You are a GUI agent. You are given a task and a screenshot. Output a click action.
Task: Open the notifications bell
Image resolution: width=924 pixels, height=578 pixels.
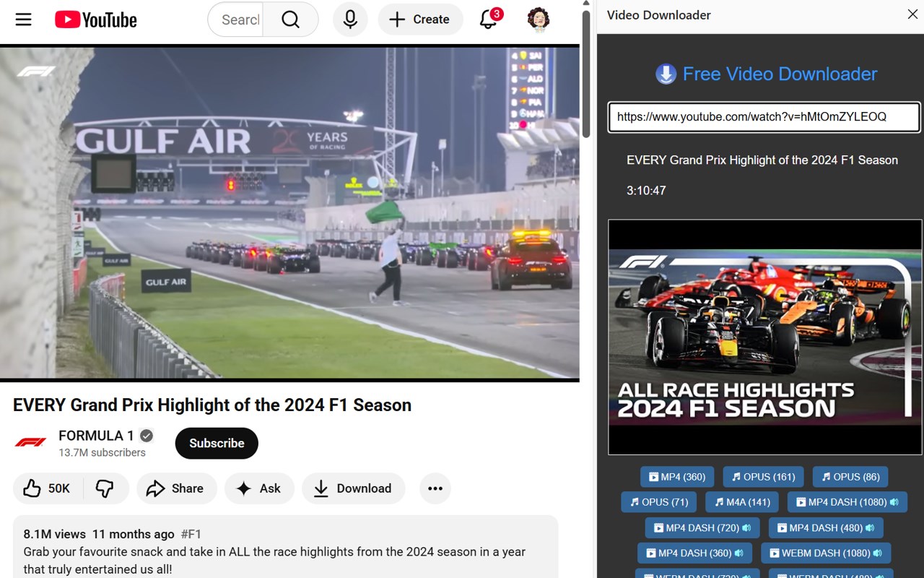click(487, 20)
